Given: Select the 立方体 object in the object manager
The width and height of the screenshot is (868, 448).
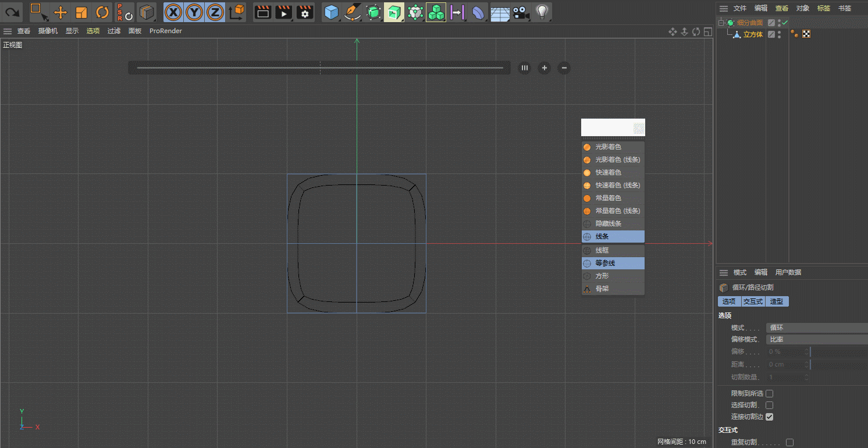Looking at the screenshot, I should (753, 34).
